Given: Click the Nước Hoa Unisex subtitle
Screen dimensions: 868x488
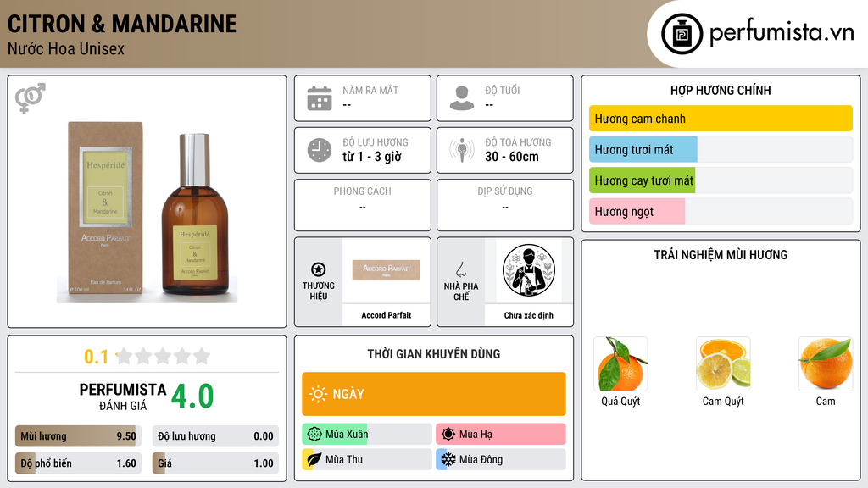Looking at the screenshot, I should (66, 48).
